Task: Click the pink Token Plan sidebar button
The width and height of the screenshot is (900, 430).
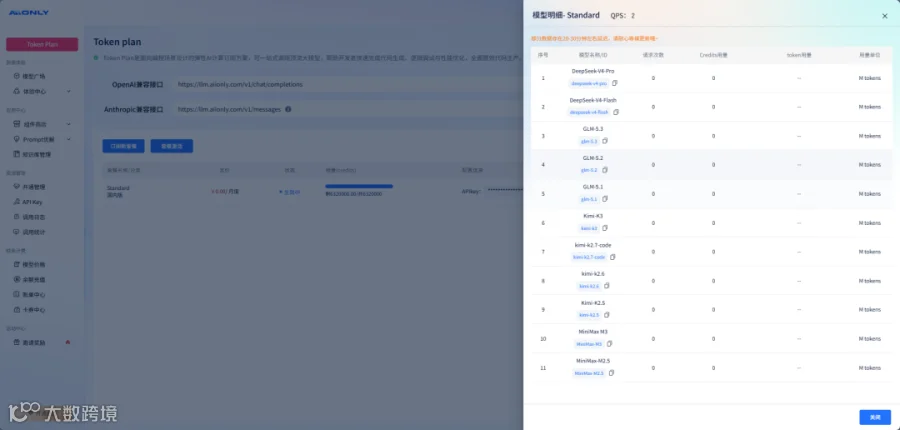Action: 42,44
